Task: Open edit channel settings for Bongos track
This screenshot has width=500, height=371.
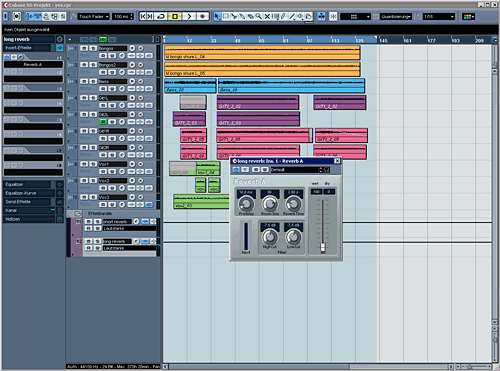Action: 122,55
